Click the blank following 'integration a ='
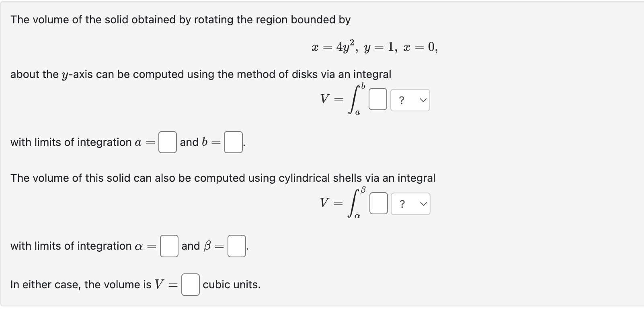Viewport: 644px width, 312px height. tap(168, 142)
